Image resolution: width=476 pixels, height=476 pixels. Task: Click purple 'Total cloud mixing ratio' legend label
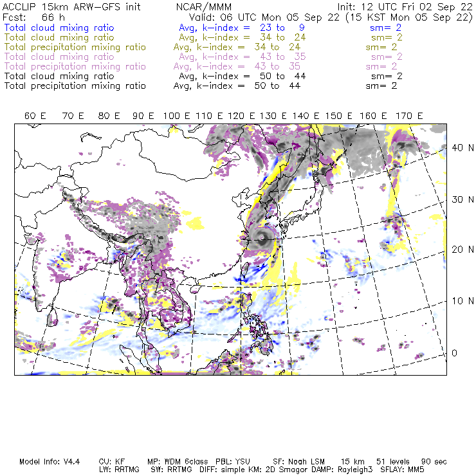coord(59,57)
